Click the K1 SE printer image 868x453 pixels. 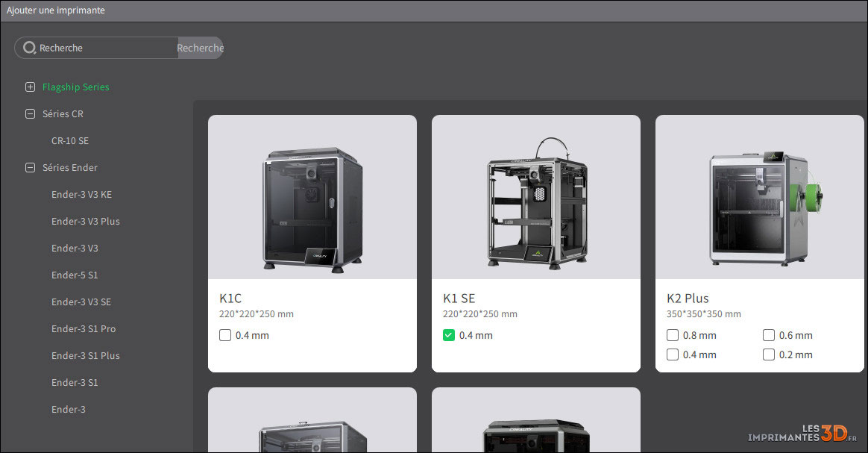[x=536, y=197]
